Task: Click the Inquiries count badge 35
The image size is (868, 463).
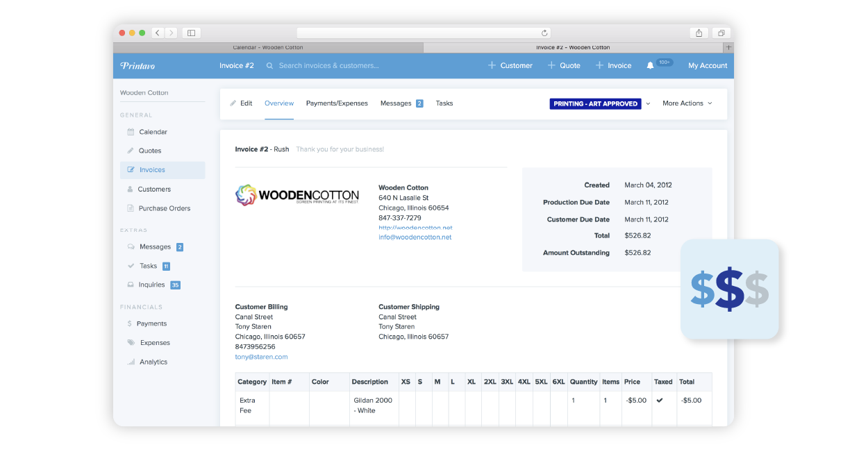Action: 175,285
